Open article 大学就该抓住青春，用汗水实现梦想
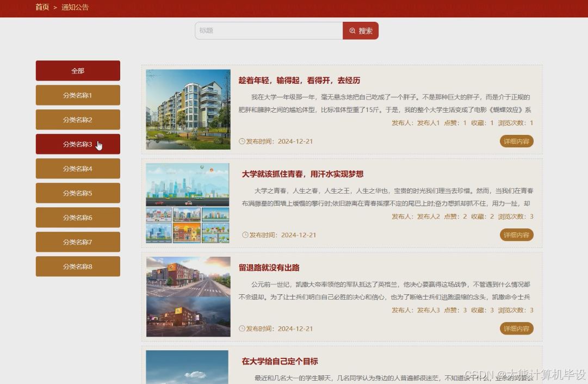588x384 pixels. [x=302, y=174]
